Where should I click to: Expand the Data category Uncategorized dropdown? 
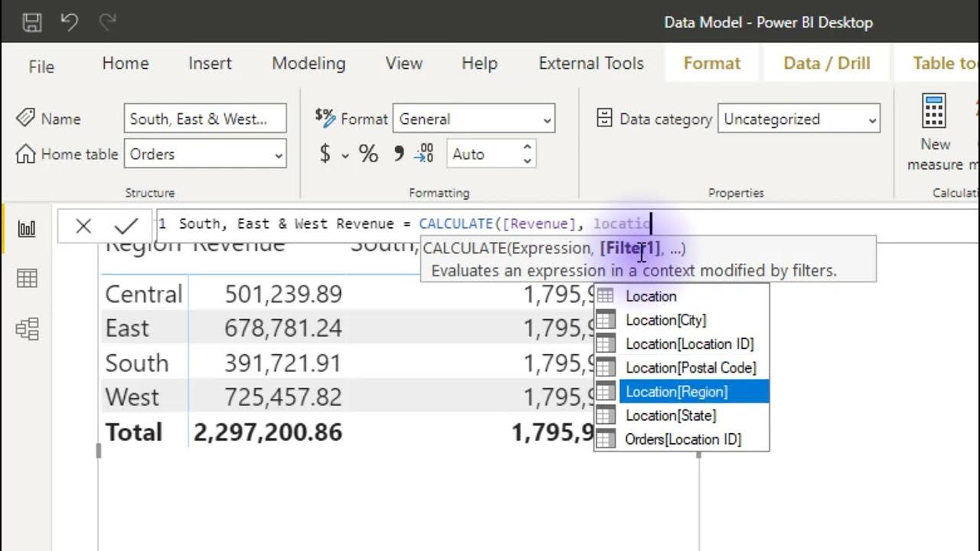coord(872,120)
